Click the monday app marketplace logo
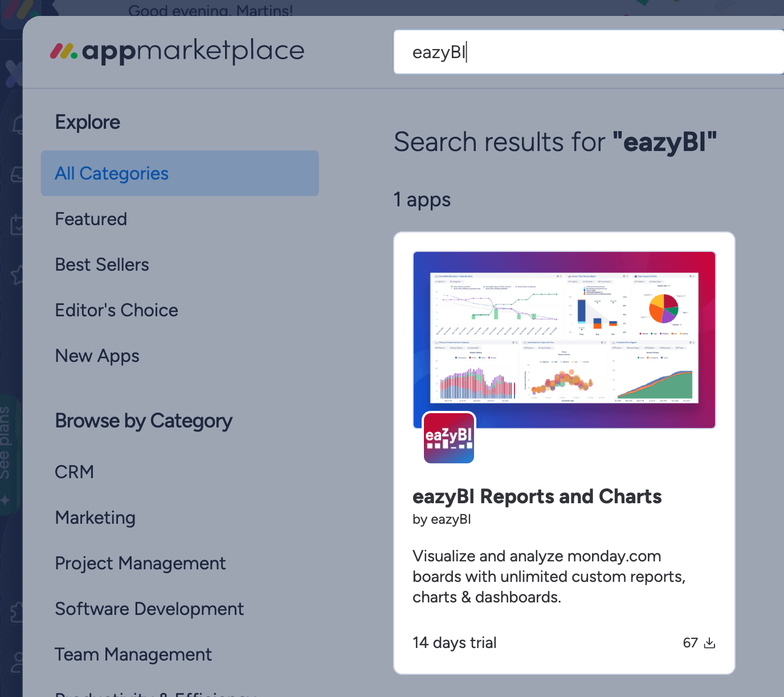This screenshot has height=697, width=784. click(64, 51)
